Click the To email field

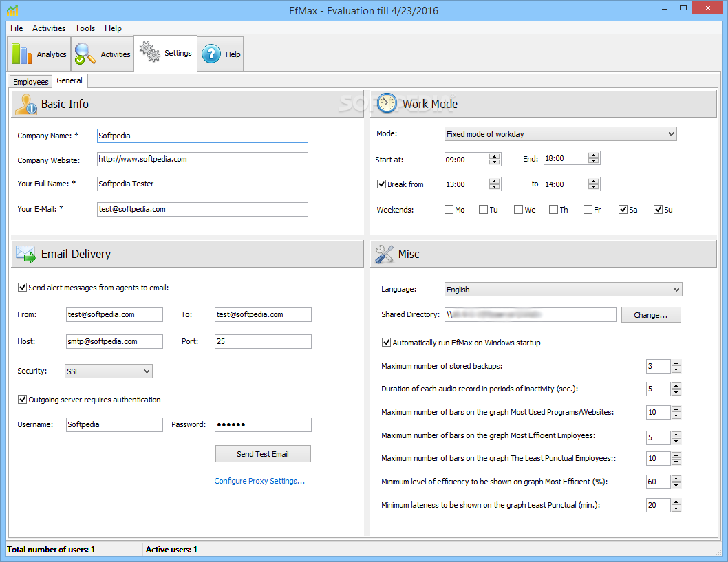[x=264, y=314]
